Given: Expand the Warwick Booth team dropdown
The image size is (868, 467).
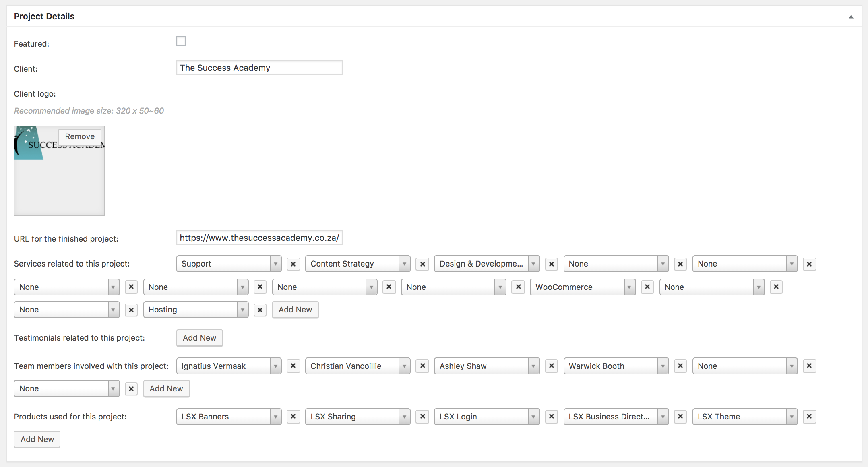Looking at the screenshot, I should click(x=616, y=366).
